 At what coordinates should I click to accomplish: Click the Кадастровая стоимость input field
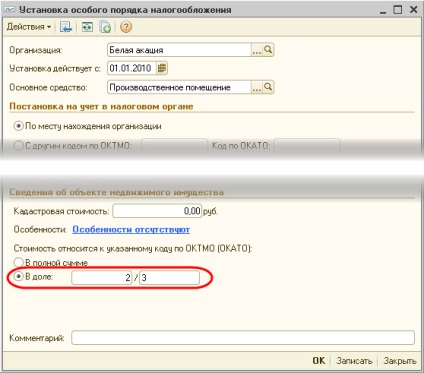[x=157, y=211]
